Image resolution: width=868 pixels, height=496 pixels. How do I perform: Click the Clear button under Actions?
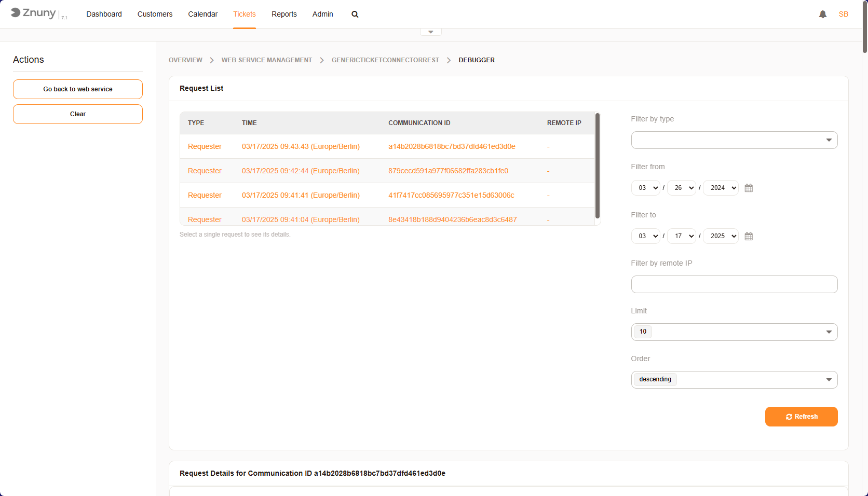pos(77,114)
